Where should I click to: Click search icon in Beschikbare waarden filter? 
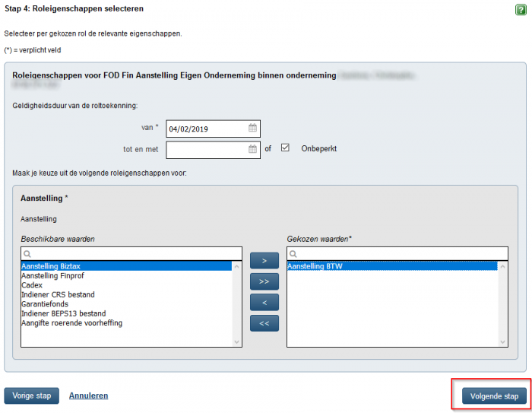27,253
